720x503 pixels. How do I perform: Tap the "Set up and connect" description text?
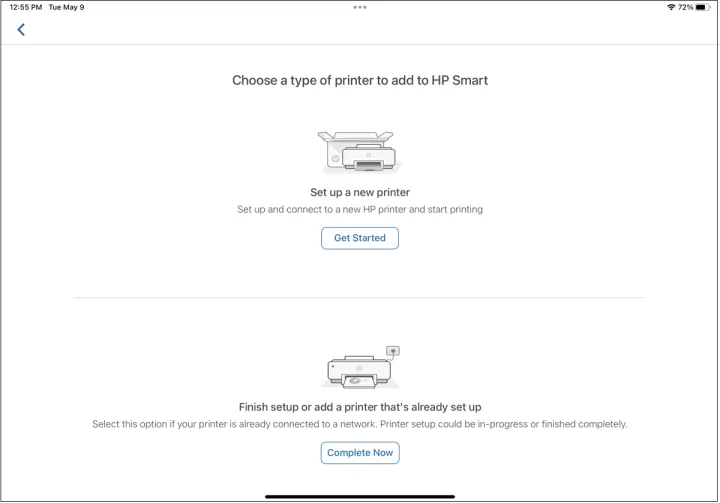360,210
